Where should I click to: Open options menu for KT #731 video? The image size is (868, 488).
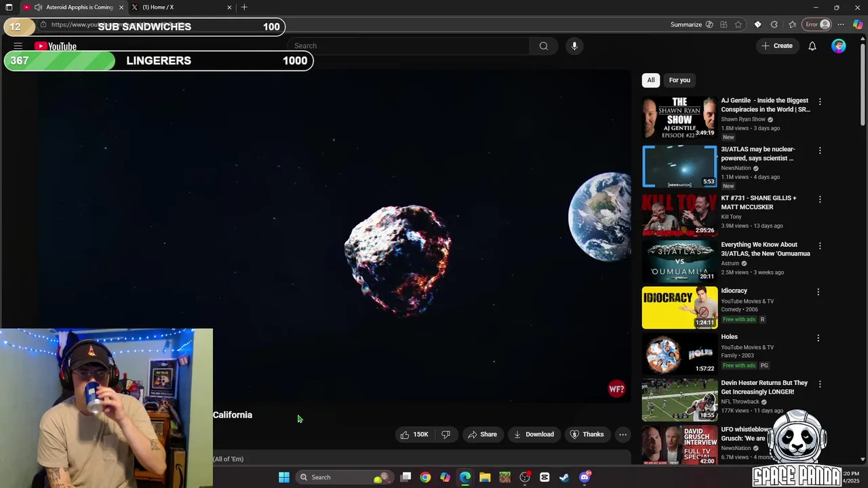point(820,199)
